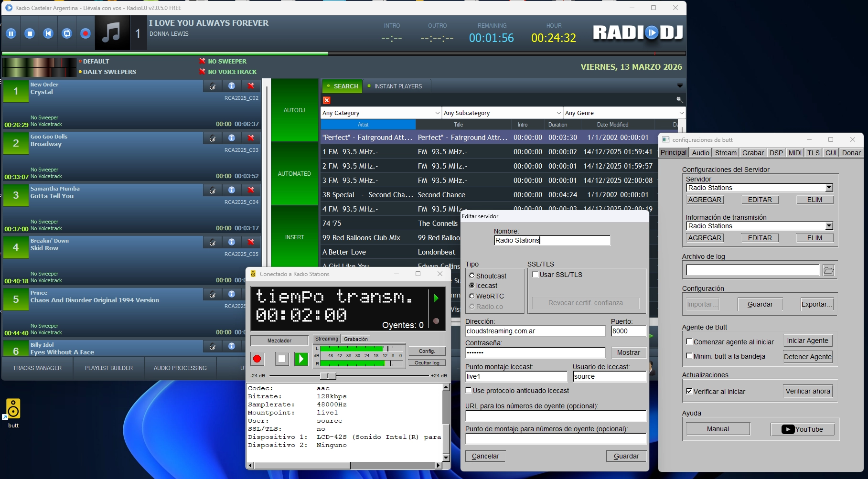Image resolution: width=868 pixels, height=479 pixels.
Task: Remove Goo Goo Dolls Broadway from the queue
Action: (x=251, y=138)
